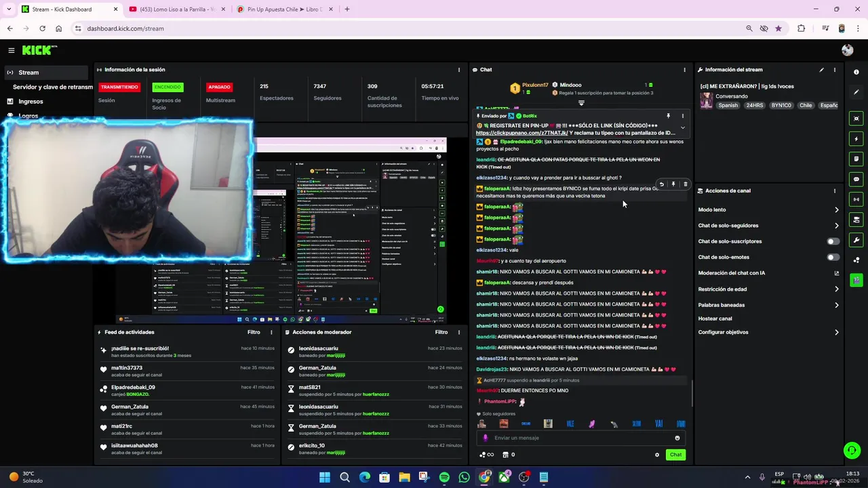Open a new browser tab
This screenshot has height=488, width=868.
[x=347, y=9]
